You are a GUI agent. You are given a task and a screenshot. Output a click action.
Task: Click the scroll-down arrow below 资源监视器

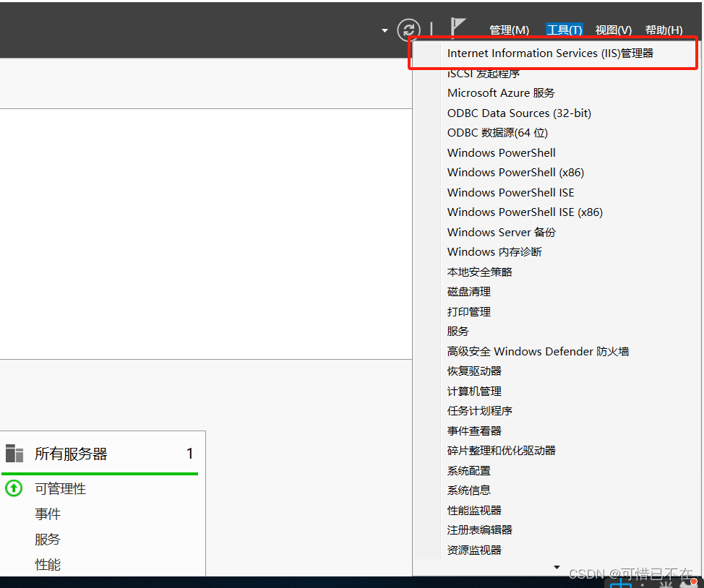(x=557, y=567)
